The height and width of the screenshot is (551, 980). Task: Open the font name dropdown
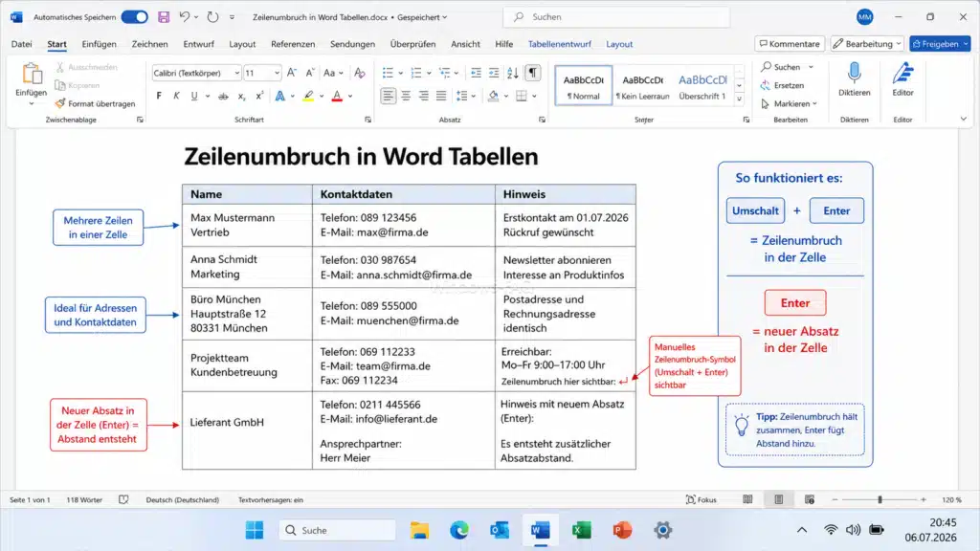click(x=237, y=73)
